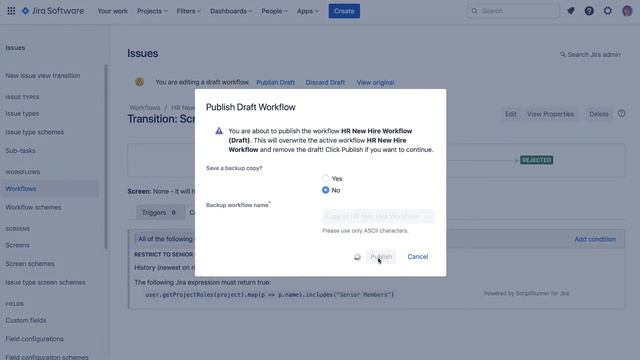Viewport: 640px width, 360px height.
Task: Open the notifications icon
Action: tap(571, 11)
